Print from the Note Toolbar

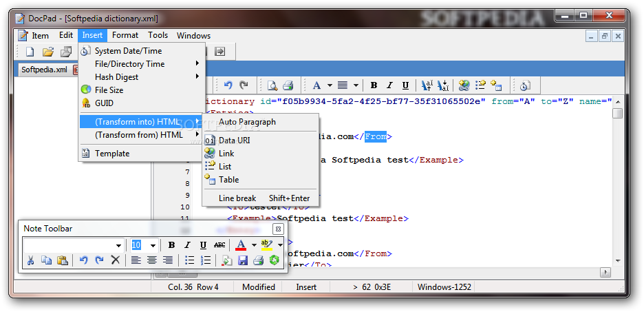click(x=258, y=260)
